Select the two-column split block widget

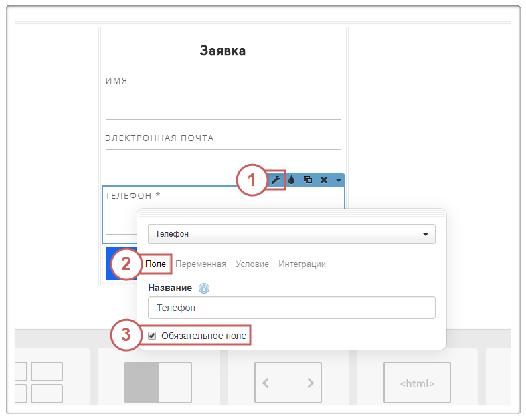[x=158, y=383]
